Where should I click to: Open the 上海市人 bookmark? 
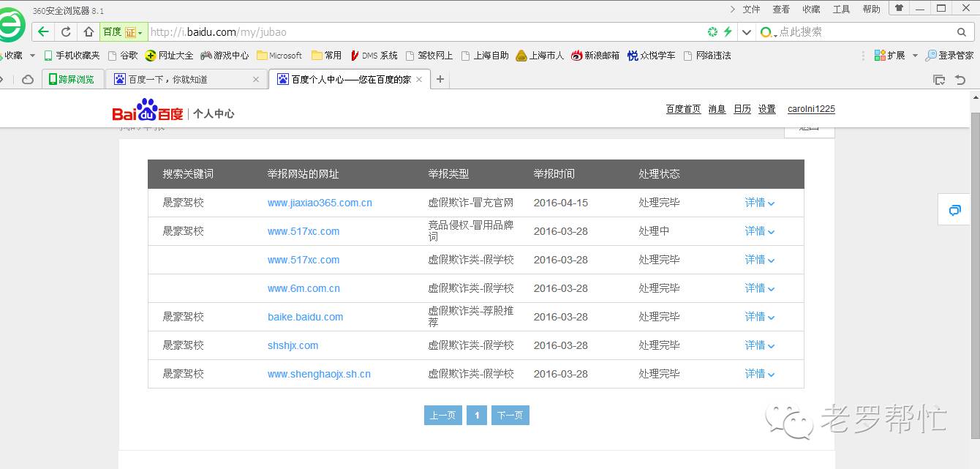click(540, 56)
